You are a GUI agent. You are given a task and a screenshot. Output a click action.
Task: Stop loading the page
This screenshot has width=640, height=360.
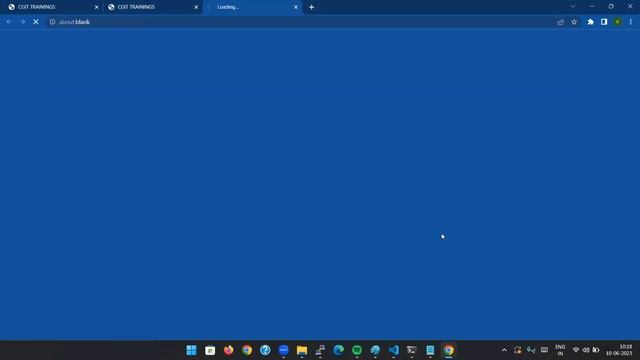(x=36, y=22)
